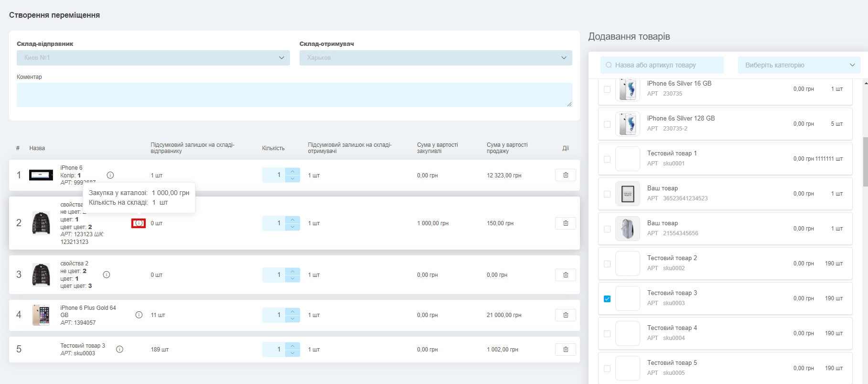The image size is (868, 384).
Task: Open the Склад-відправник dropdown
Action: (x=153, y=58)
